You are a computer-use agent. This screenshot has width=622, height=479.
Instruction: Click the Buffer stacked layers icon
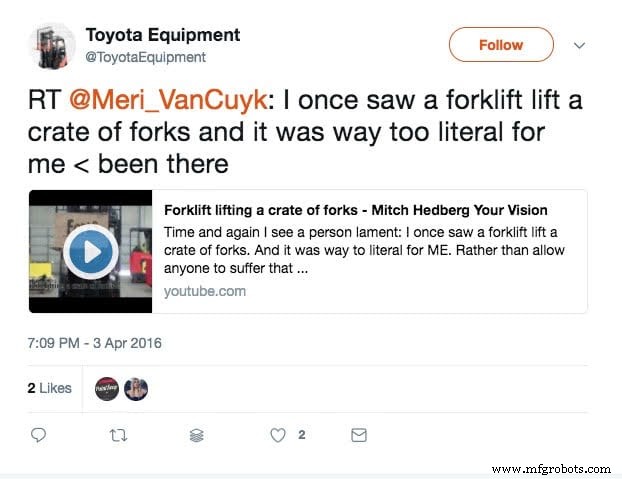(197, 436)
